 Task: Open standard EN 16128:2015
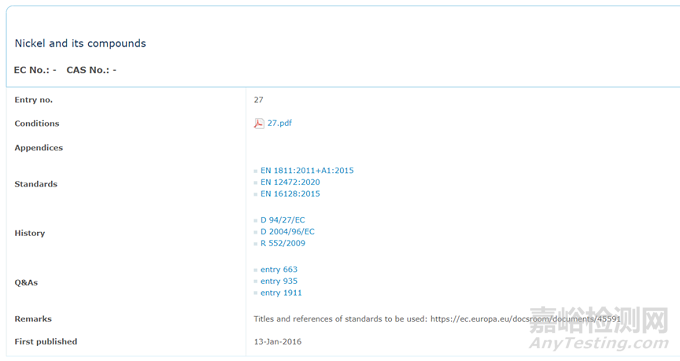tap(290, 194)
